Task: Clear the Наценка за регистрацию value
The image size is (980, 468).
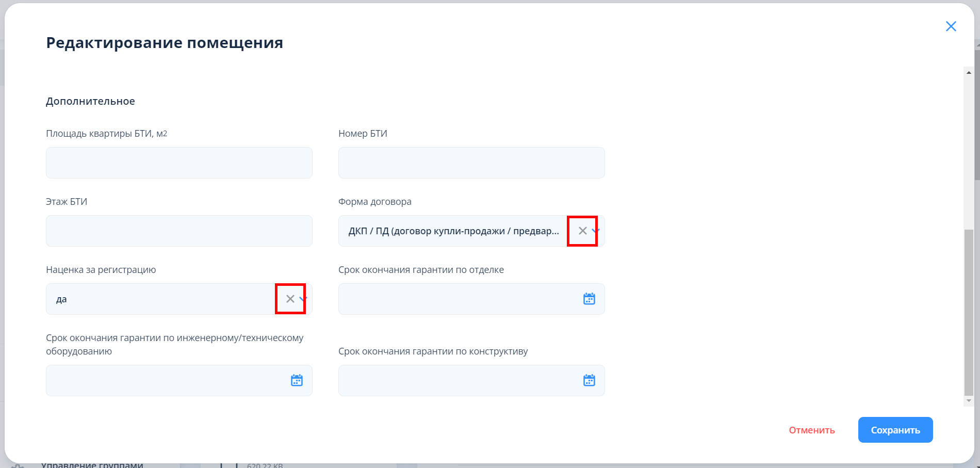Action: point(290,299)
